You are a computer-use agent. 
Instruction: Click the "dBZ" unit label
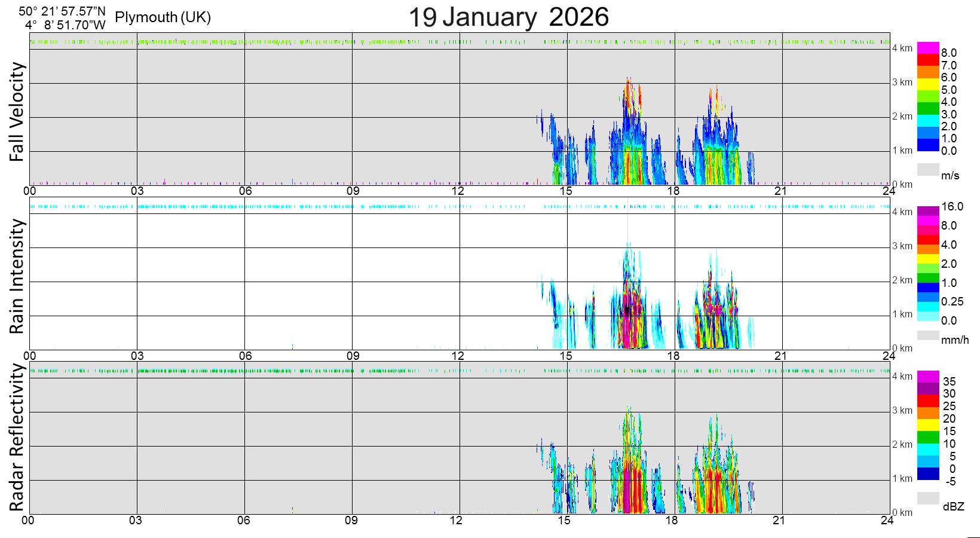coord(954,507)
